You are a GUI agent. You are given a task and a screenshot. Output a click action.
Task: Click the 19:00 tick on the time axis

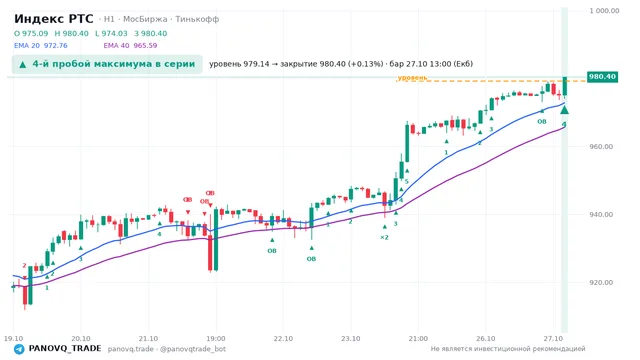tap(216, 339)
